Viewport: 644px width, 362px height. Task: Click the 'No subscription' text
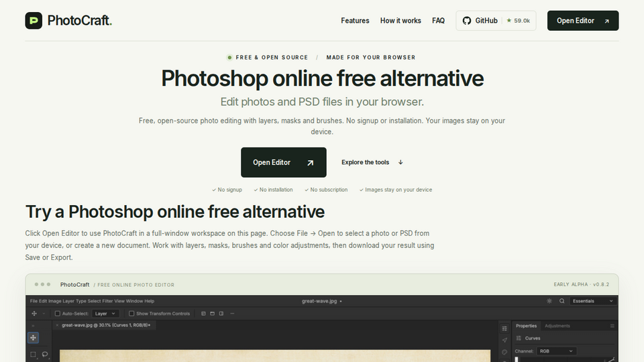pos(326,190)
